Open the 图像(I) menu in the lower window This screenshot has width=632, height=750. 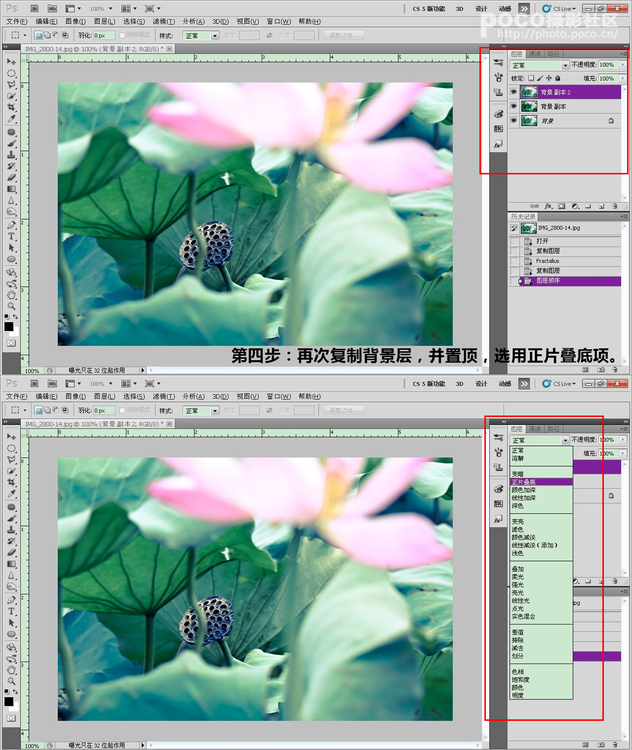(x=75, y=397)
